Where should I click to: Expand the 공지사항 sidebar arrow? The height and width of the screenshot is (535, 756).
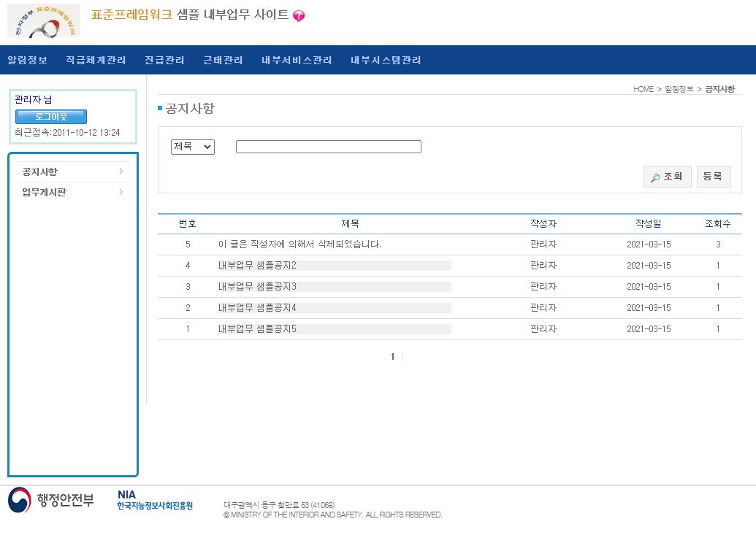click(121, 172)
